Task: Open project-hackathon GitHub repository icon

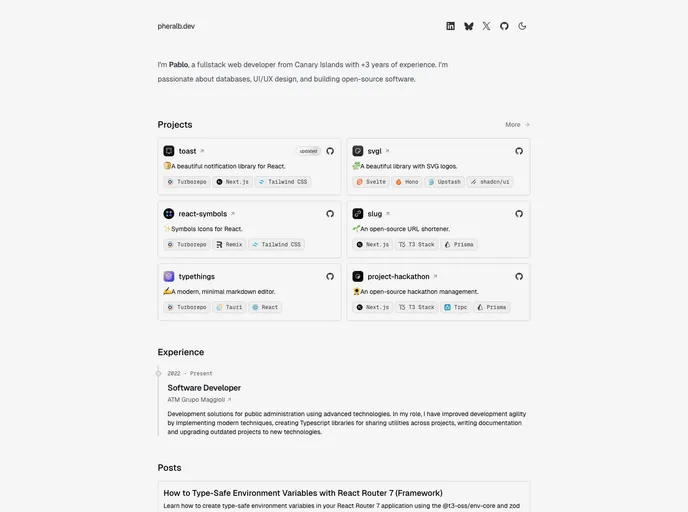Action: click(x=519, y=276)
